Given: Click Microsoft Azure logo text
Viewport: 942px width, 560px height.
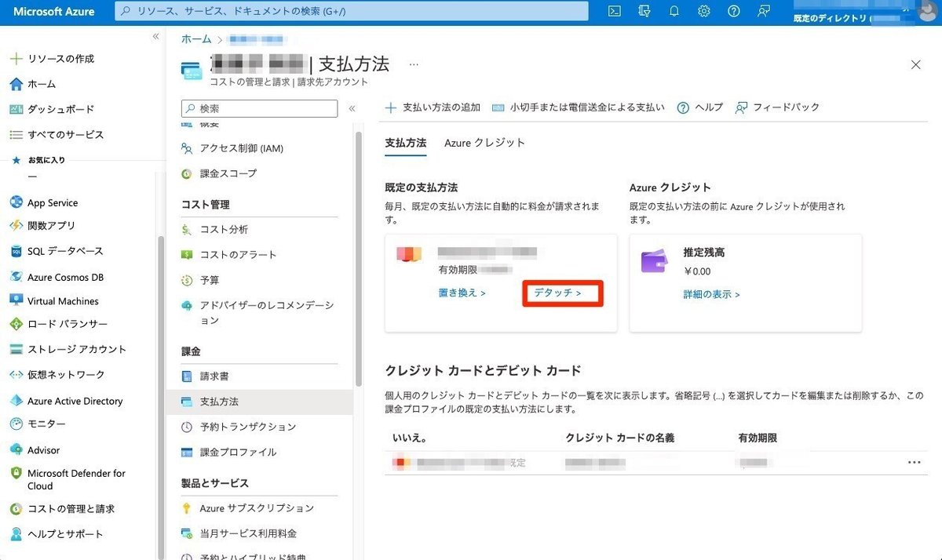Looking at the screenshot, I should (54, 11).
